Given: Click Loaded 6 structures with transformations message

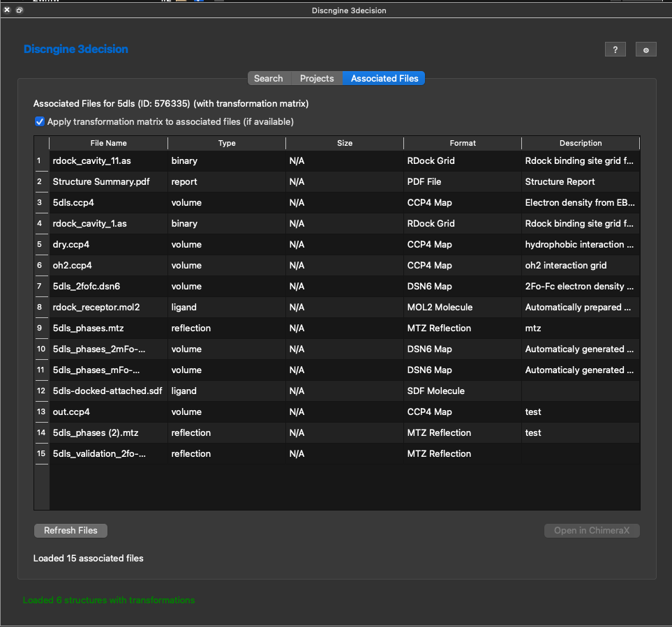Looking at the screenshot, I should pos(109,600).
